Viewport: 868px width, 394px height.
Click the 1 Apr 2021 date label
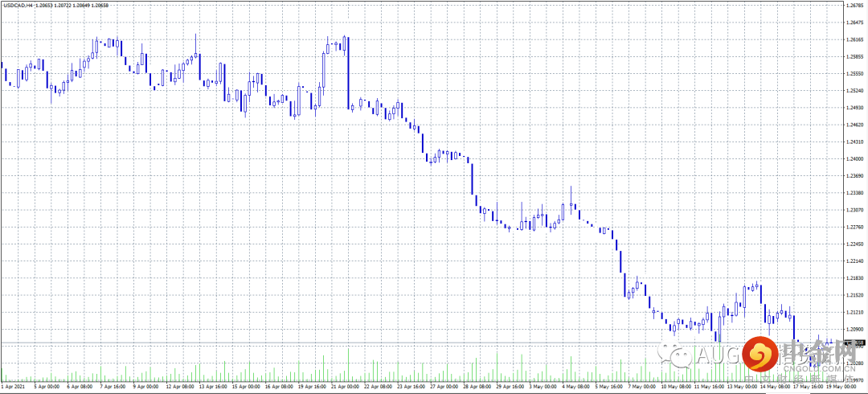[13, 386]
